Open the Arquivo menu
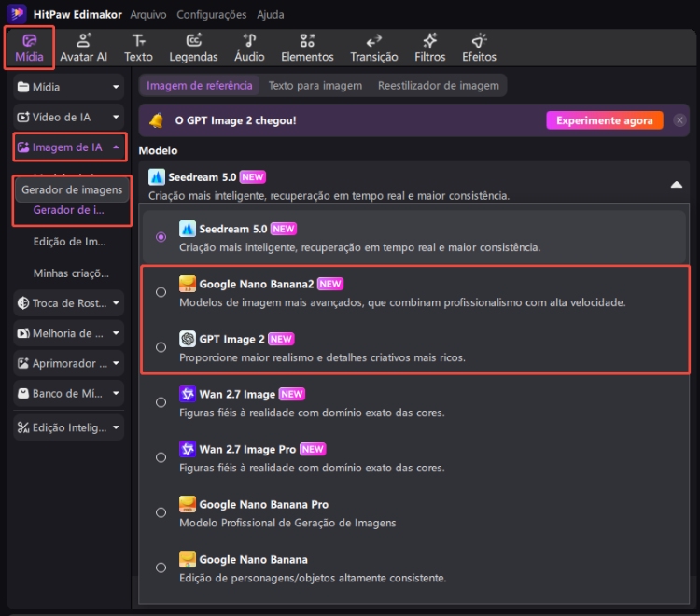This screenshot has height=616, width=700. (148, 14)
